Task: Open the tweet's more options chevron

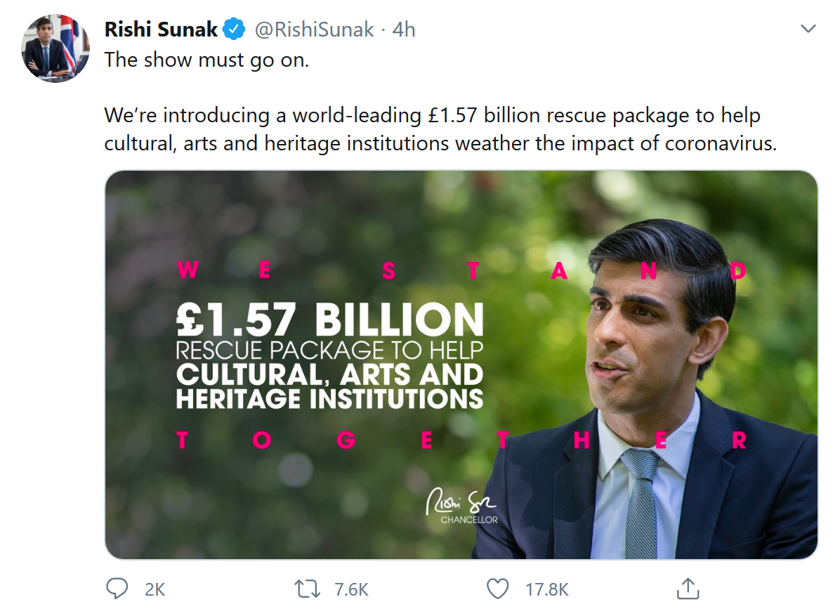Action: tap(808, 30)
